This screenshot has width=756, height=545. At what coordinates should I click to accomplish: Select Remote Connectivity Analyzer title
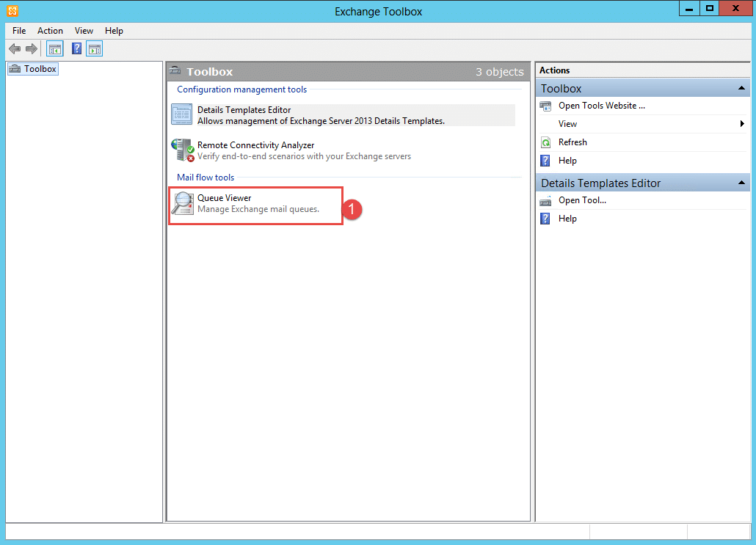pyautogui.click(x=255, y=145)
